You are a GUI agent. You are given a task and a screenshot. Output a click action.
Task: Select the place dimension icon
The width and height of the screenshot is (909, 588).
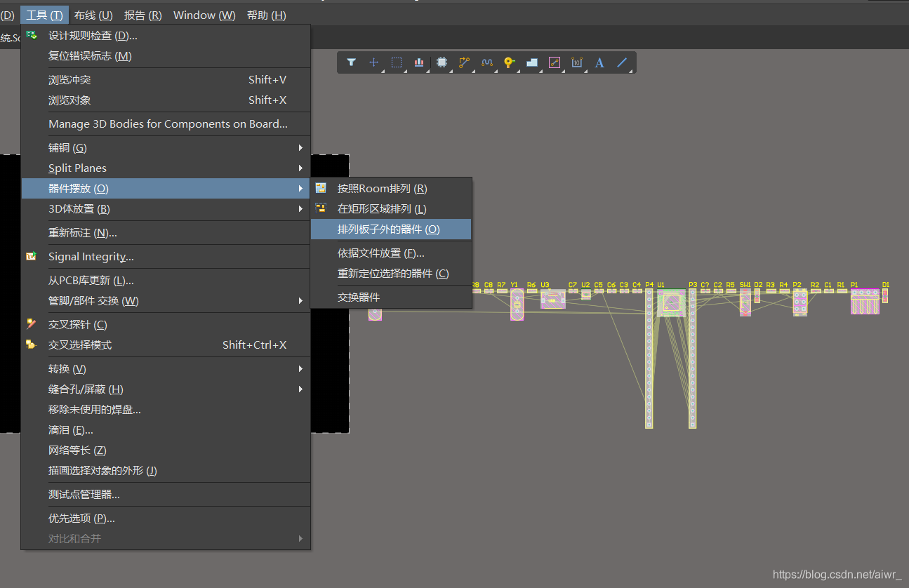(x=577, y=62)
